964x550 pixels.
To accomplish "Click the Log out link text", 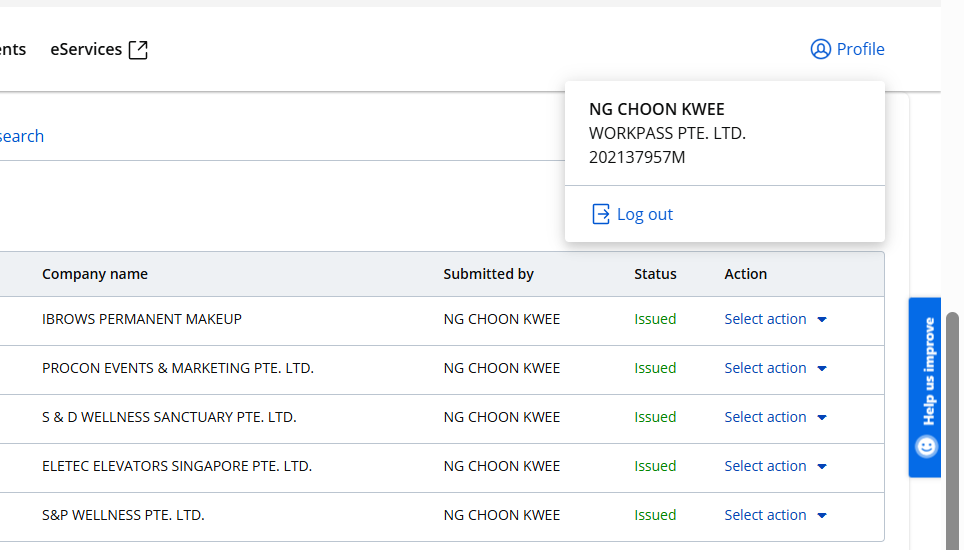I will (x=644, y=214).
